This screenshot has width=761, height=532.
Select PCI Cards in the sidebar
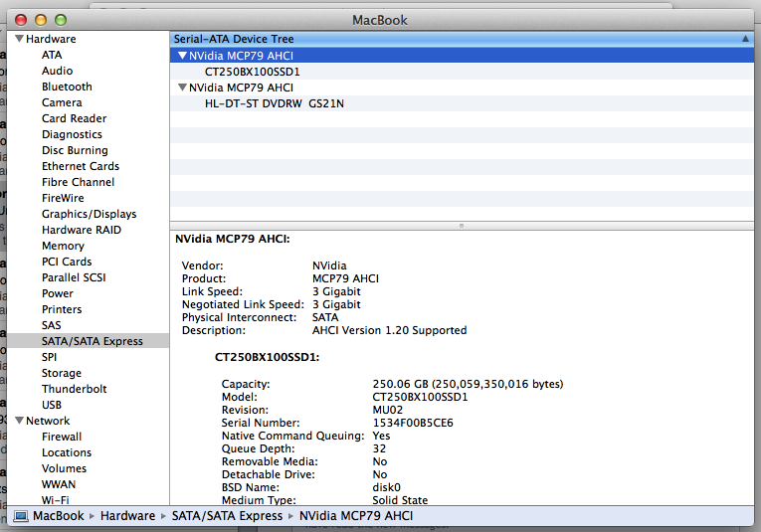(67, 262)
